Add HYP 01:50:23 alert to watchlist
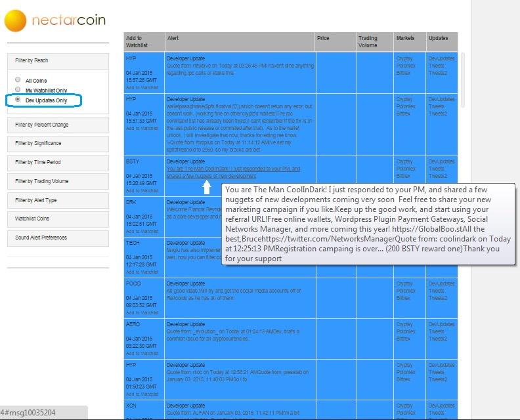 142,394
